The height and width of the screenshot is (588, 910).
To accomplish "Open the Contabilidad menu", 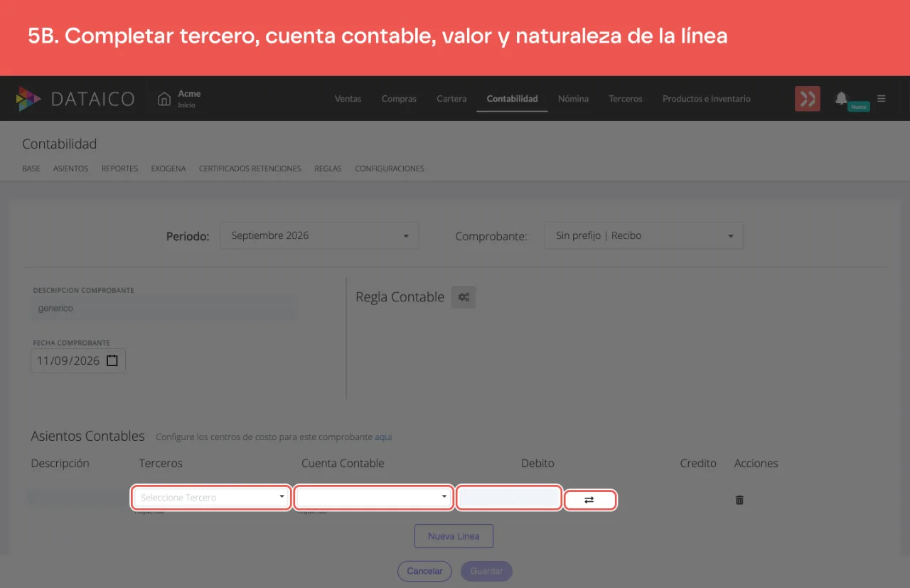I will 512,99.
